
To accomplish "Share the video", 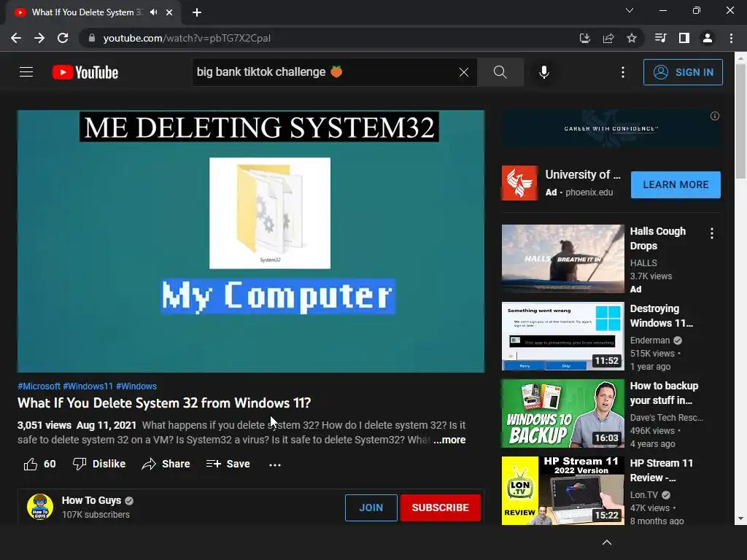I will tap(166, 464).
